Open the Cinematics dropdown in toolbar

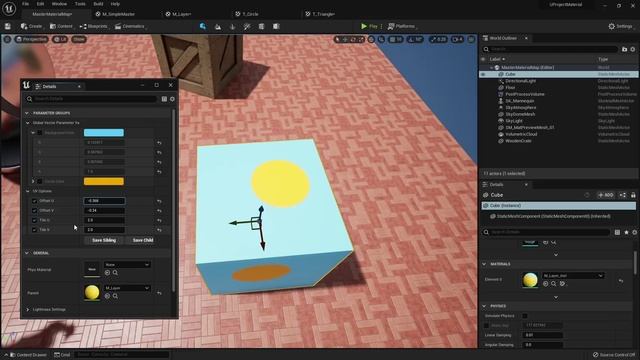(130, 26)
